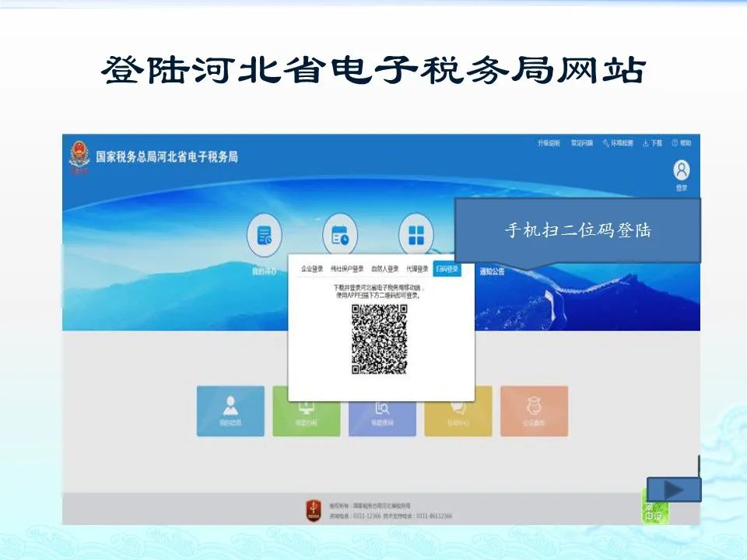The width and height of the screenshot is (747, 560).
Task: Switch to the 纯社保户登录 tab
Action: coord(347,269)
